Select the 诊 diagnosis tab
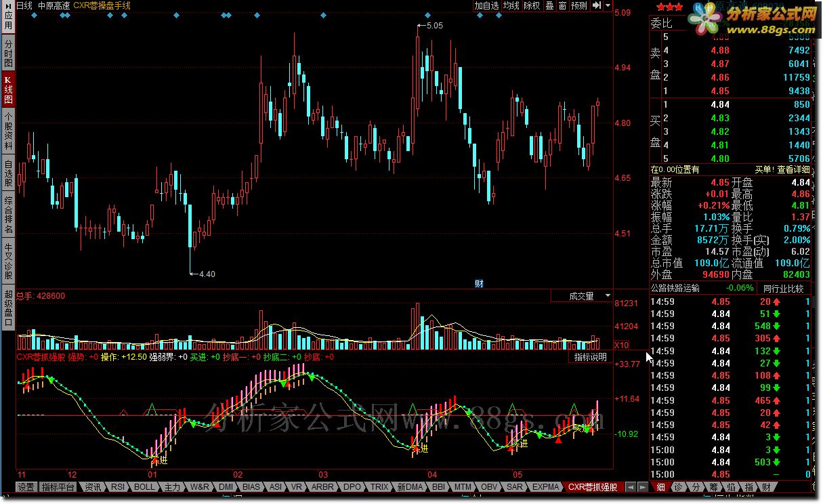Viewport: 823px width, 504px height. pos(678,487)
